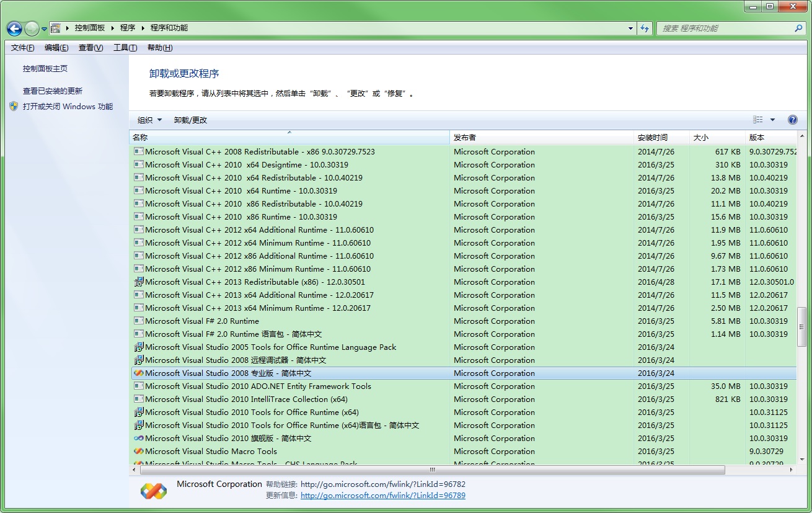Click the magnifier search icon
812x513 pixels.
(x=798, y=28)
